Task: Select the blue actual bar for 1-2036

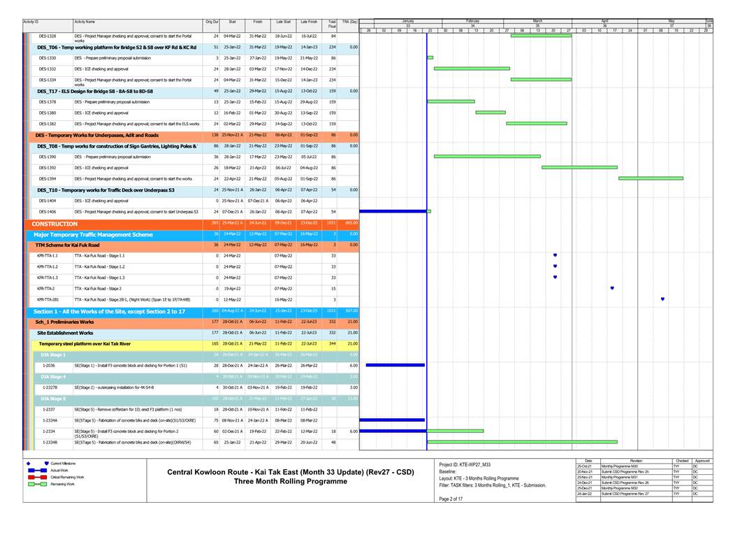Action: point(395,365)
